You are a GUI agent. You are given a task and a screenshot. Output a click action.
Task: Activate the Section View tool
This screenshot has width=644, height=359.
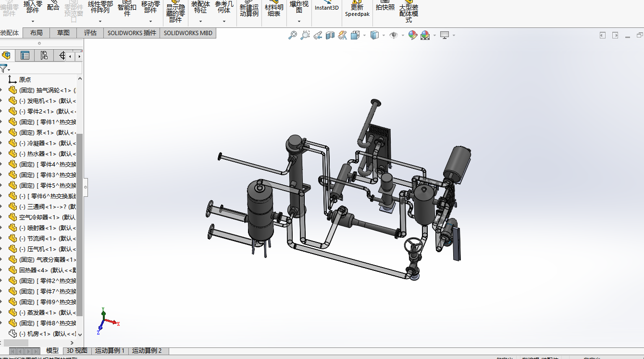point(330,35)
